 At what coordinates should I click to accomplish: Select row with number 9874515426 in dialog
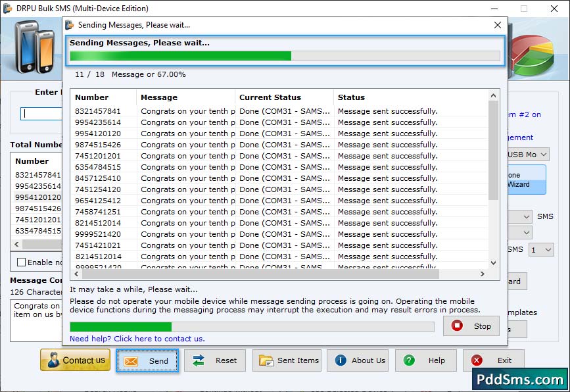click(x=279, y=145)
